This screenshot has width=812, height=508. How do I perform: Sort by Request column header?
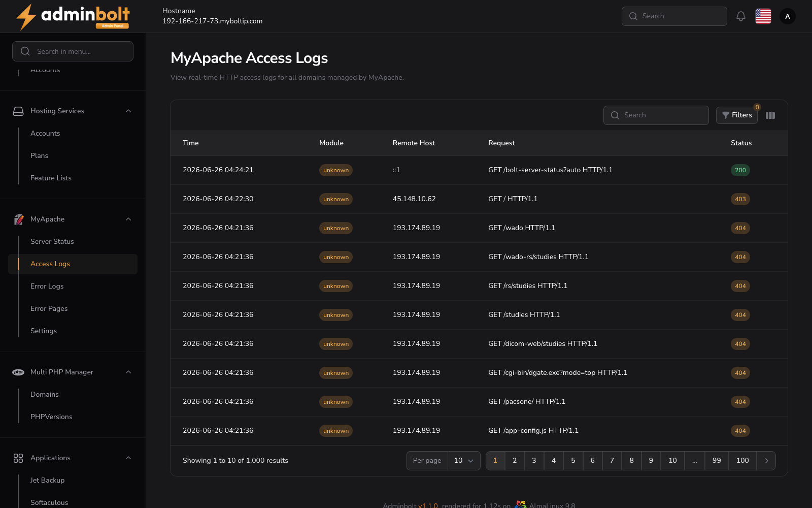pyautogui.click(x=501, y=143)
